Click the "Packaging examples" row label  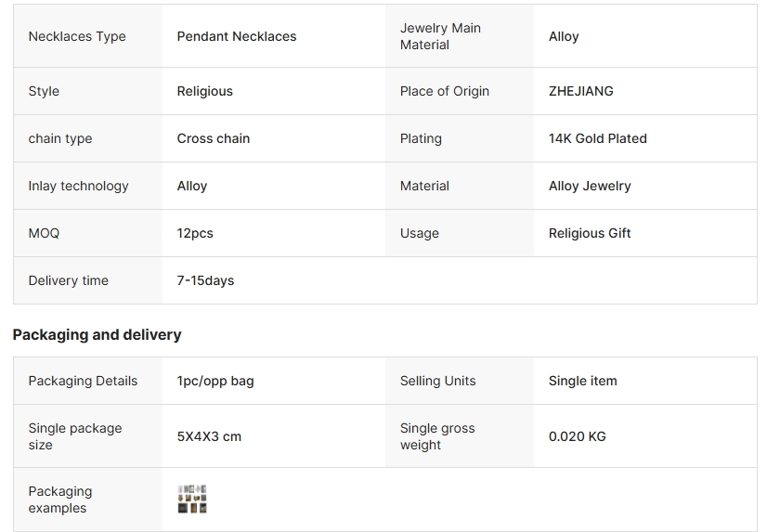tap(60, 500)
